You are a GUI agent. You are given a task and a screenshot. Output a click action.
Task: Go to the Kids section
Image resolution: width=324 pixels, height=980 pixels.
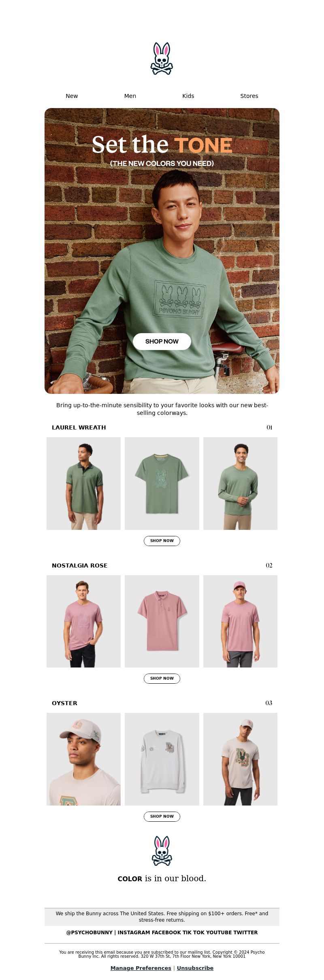tap(188, 96)
